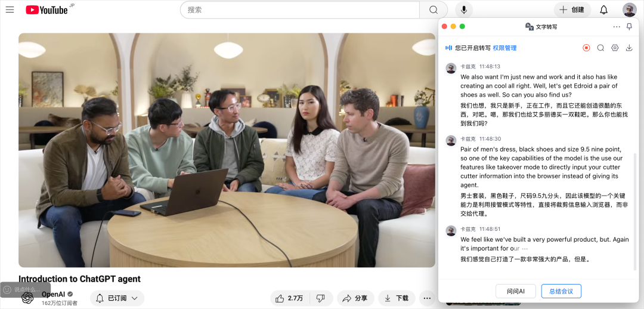The height and width of the screenshot is (309, 644).
Task: Expand the subscribed (已订阅) notification dropdown
Action: click(117, 298)
